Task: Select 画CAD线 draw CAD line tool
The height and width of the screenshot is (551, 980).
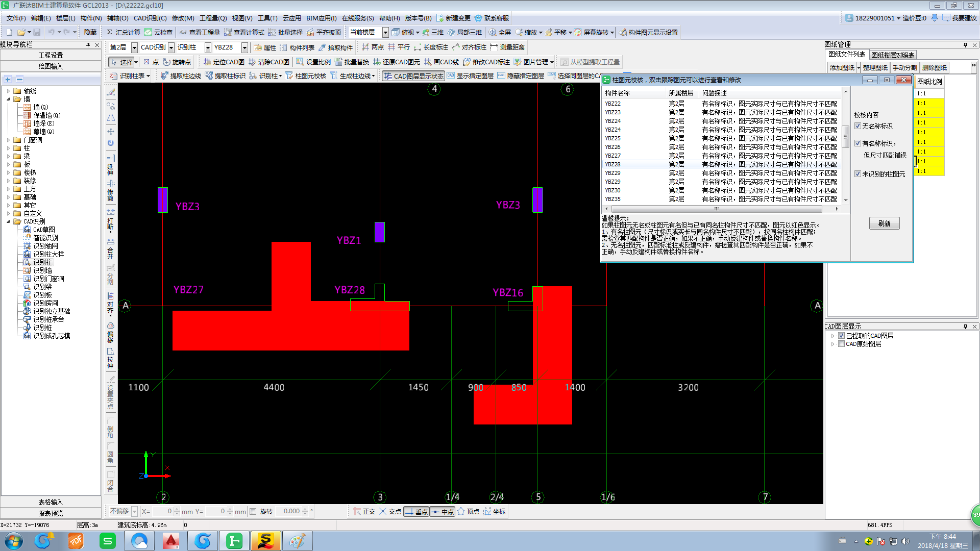Action: pos(442,62)
